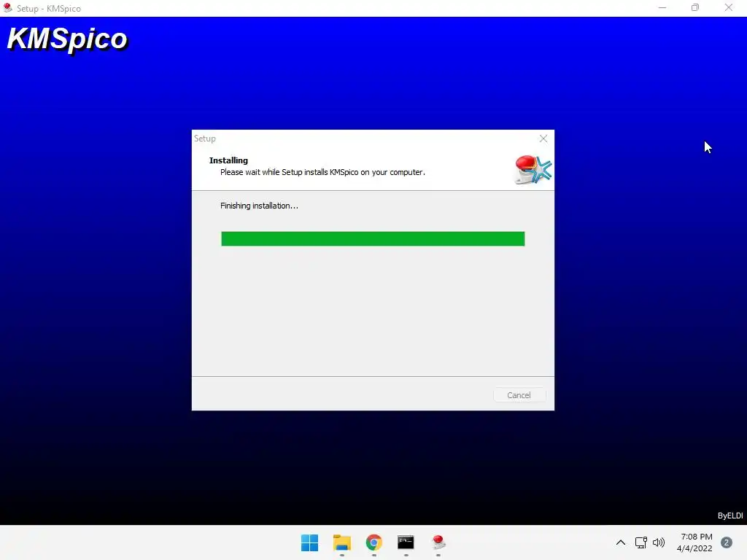Screen dimensions: 747x560
Task: Switch to Google Chrome in taskbar
Action: click(x=374, y=542)
